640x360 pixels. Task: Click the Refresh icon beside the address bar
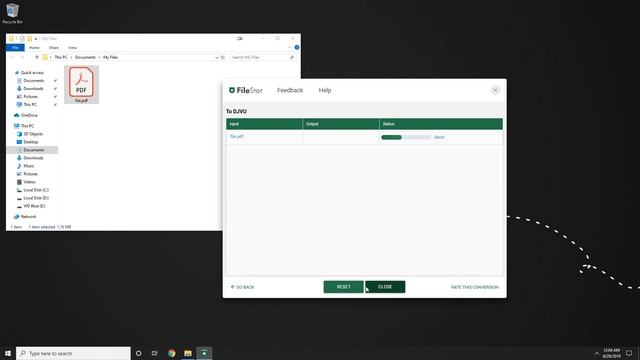[x=223, y=58]
